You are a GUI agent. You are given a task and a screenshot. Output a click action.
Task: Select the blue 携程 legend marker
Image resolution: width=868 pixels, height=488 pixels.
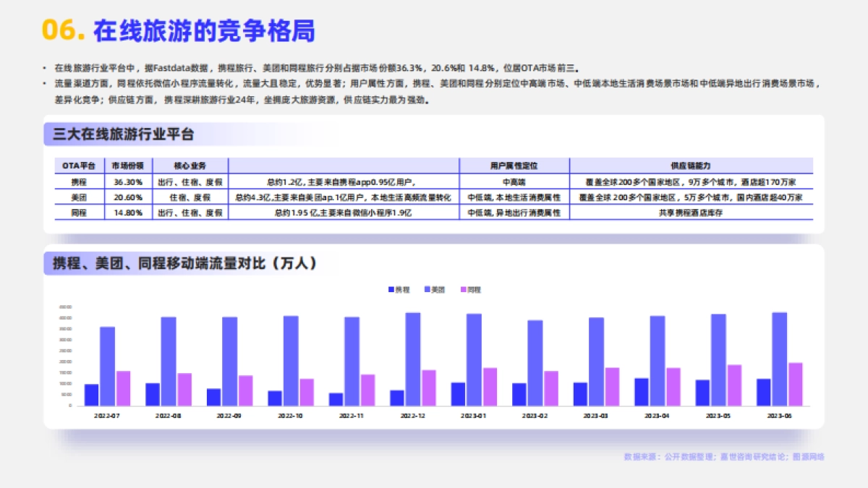(x=390, y=290)
